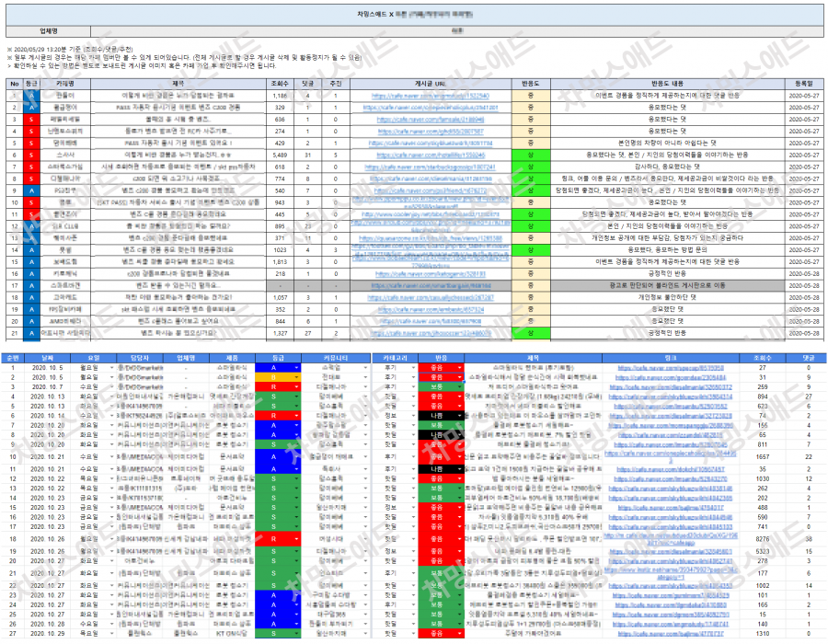Screen dimensions: 828x644
Task: Follow the 게시글 URL link in top row 21
Action: 431,334
